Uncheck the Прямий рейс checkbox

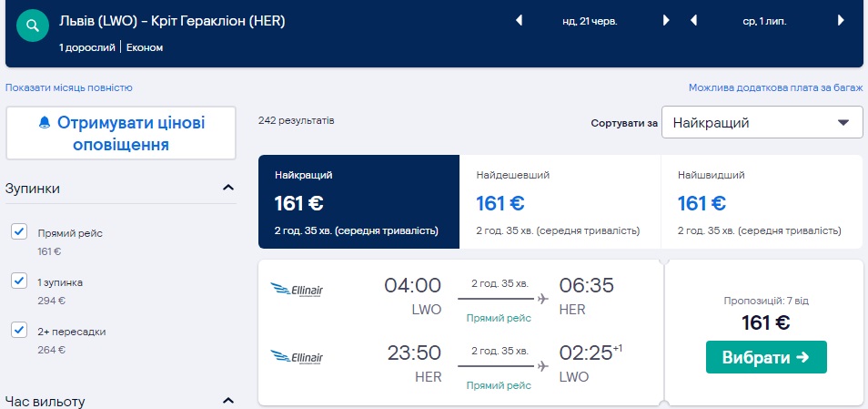pos(19,232)
